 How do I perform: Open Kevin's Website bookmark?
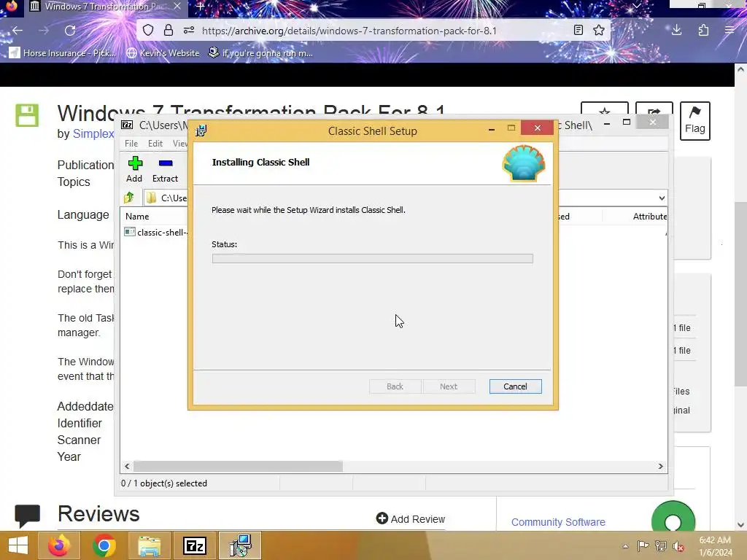[x=163, y=52]
